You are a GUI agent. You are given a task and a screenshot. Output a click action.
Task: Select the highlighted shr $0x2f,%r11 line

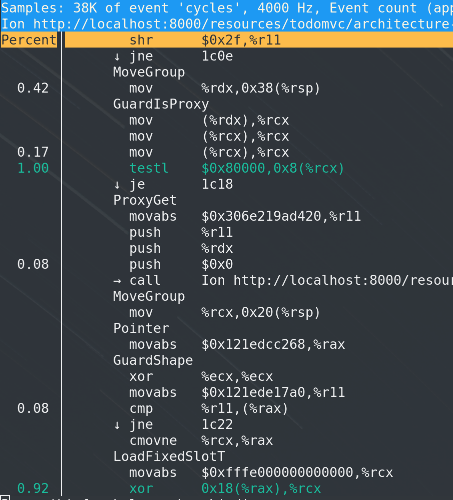tap(259, 40)
